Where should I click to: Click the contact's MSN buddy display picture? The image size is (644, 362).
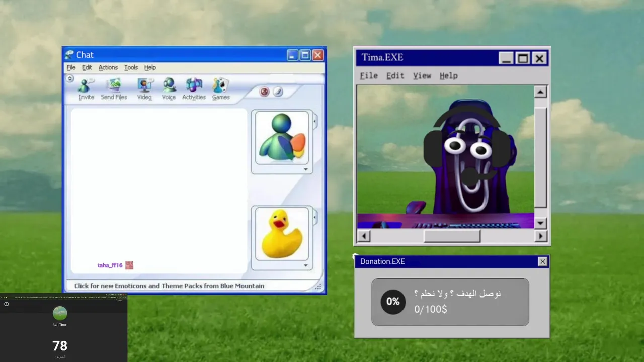pos(282,137)
